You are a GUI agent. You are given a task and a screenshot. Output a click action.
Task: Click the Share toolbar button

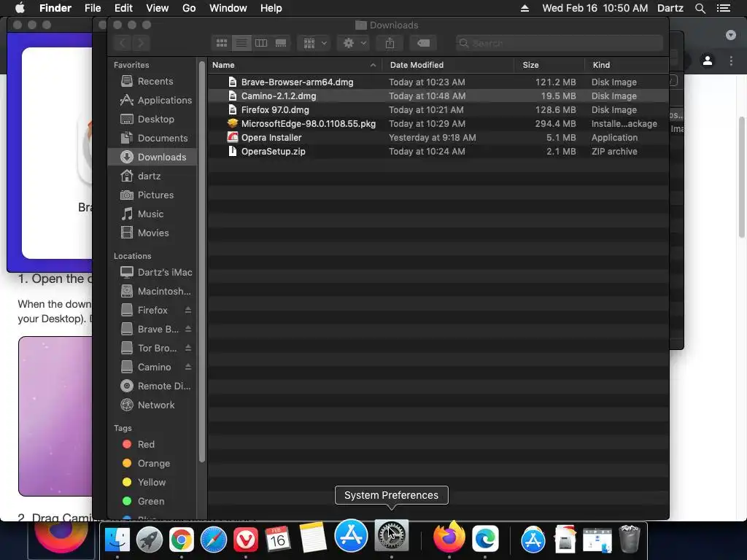(x=390, y=43)
